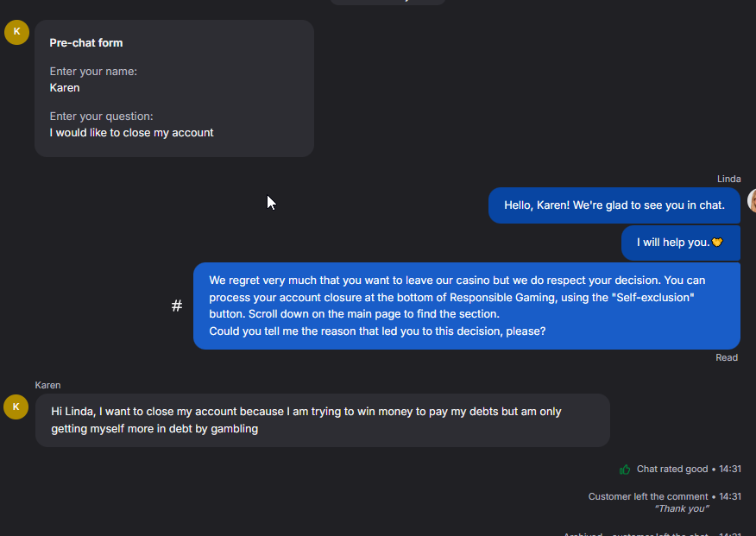Click Karen's message about gambling debts
Image resolution: width=756 pixels, height=536 pixels.
[x=322, y=420]
